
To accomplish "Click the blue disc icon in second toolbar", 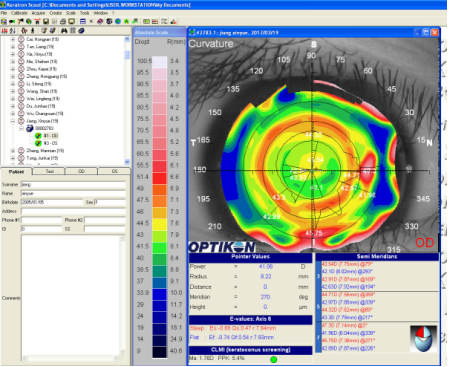I will 81,31.
